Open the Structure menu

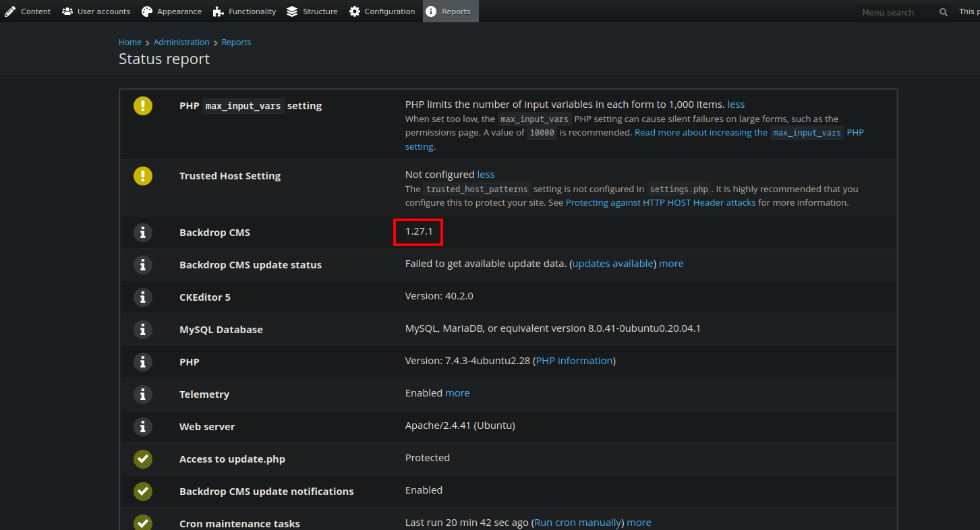coord(312,11)
